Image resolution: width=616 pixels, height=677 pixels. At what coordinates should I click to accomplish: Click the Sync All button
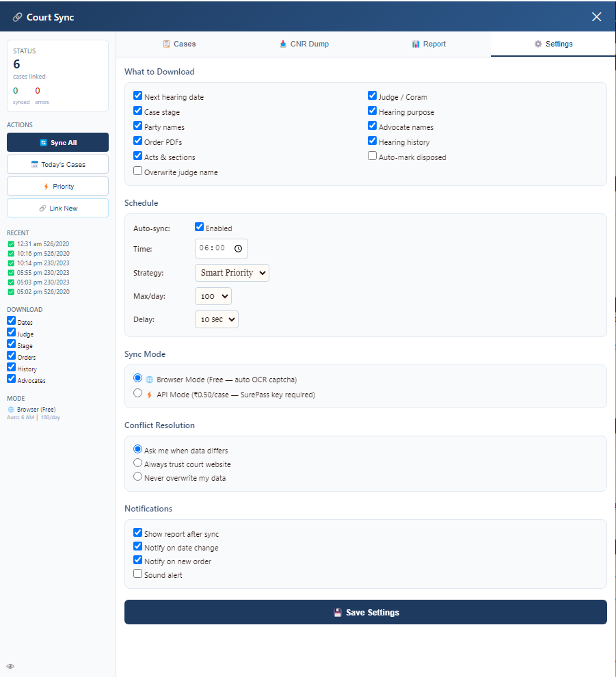[58, 142]
